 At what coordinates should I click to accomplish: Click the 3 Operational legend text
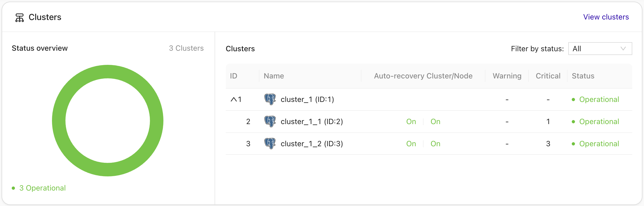[42, 188]
